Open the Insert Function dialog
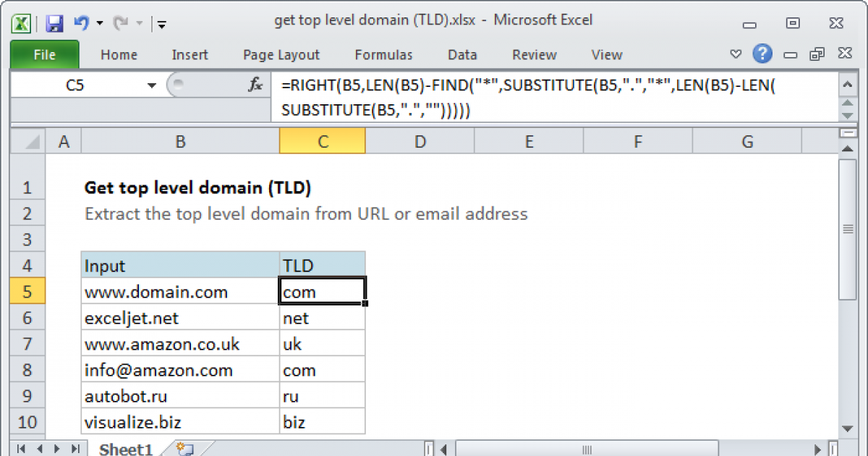The height and width of the screenshot is (456, 868). pos(254,85)
